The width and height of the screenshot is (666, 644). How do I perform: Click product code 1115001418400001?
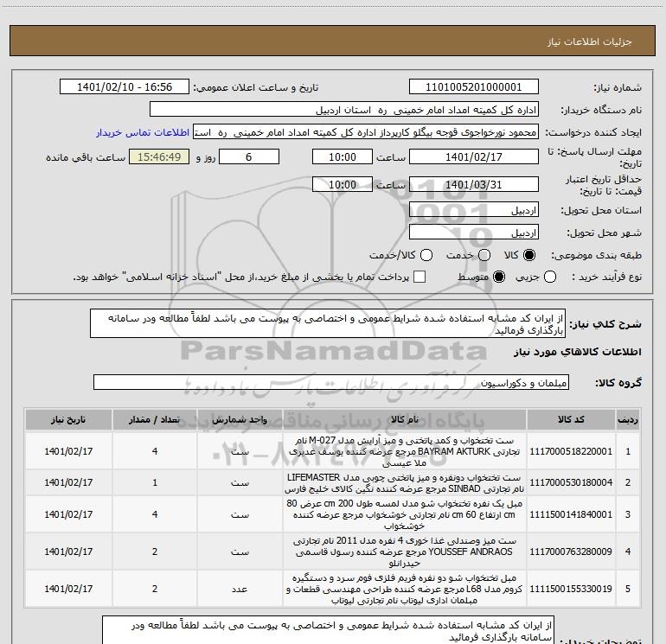click(571, 514)
